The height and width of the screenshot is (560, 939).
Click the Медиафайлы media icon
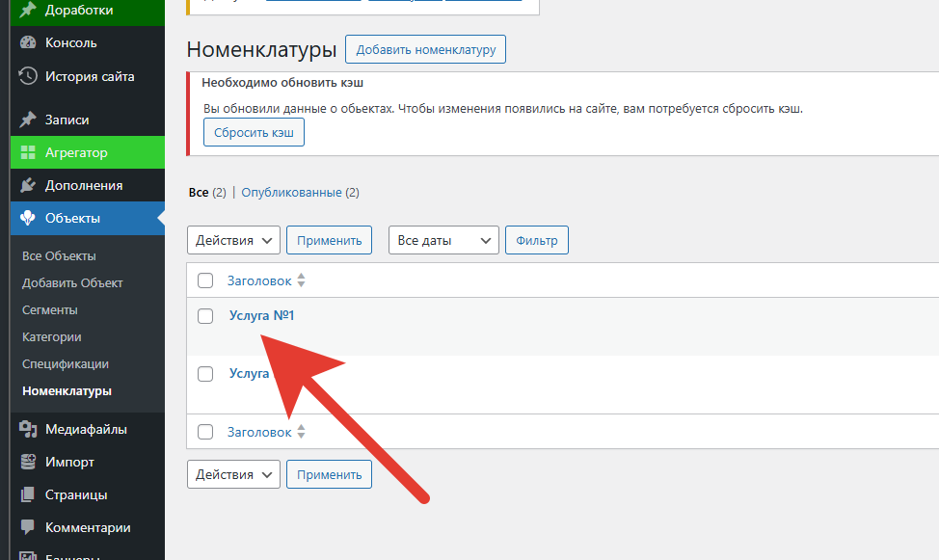28,429
